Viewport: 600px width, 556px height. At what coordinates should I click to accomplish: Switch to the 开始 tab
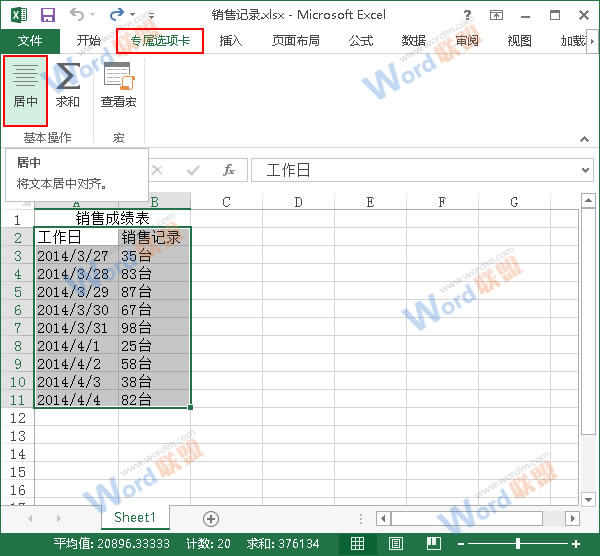88,41
